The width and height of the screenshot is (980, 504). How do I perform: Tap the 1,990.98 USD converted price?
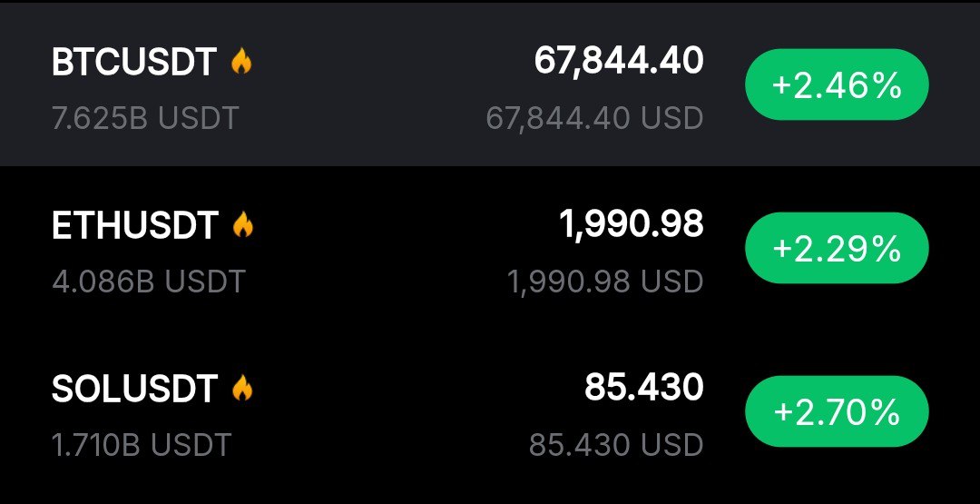[x=605, y=282]
